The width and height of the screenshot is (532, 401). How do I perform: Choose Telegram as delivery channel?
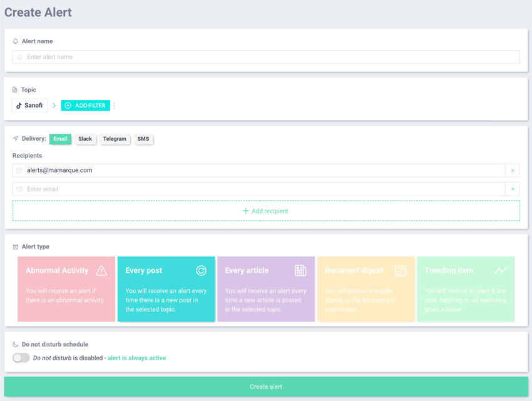[115, 139]
